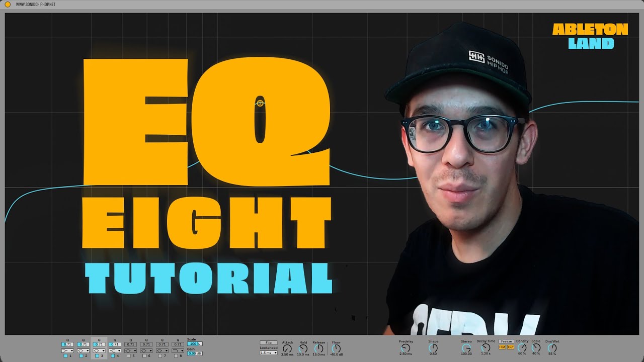644x362 pixels.
Task: Click the Freeze button
Action: (x=506, y=341)
